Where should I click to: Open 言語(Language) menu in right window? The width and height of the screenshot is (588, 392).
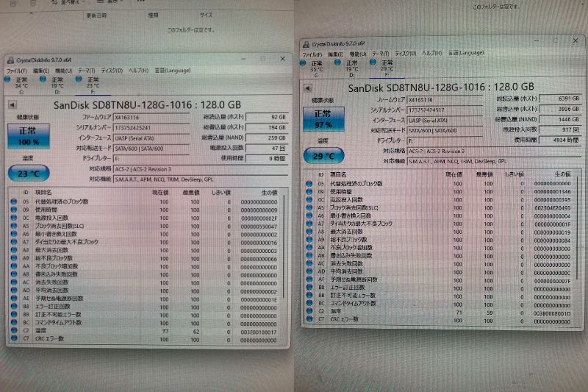pos(466,53)
